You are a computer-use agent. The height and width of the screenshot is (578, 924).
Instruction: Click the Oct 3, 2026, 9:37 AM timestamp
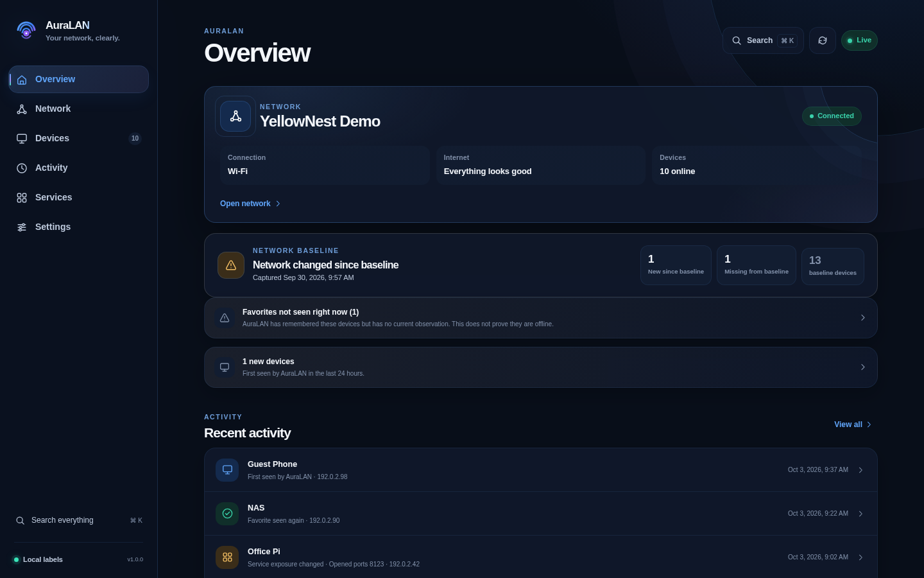[x=818, y=470]
